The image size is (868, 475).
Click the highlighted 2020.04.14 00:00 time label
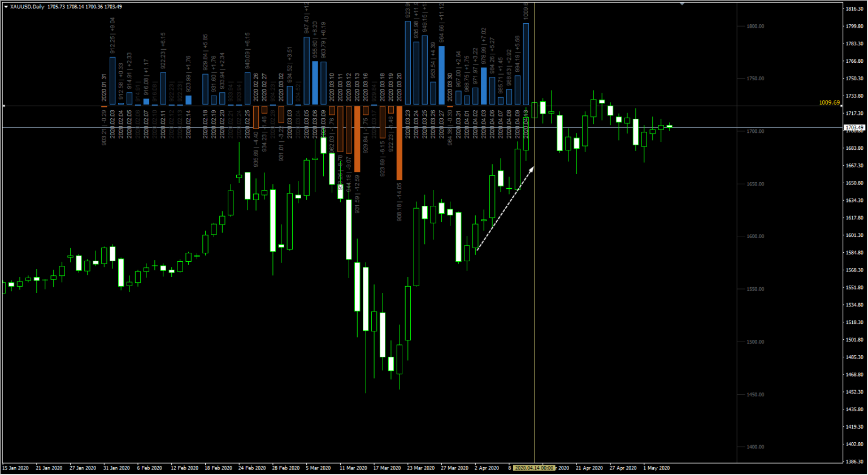[x=534, y=468]
